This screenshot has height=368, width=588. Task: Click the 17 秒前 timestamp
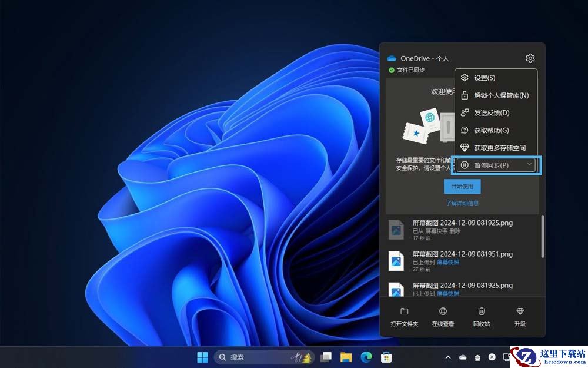coord(422,238)
